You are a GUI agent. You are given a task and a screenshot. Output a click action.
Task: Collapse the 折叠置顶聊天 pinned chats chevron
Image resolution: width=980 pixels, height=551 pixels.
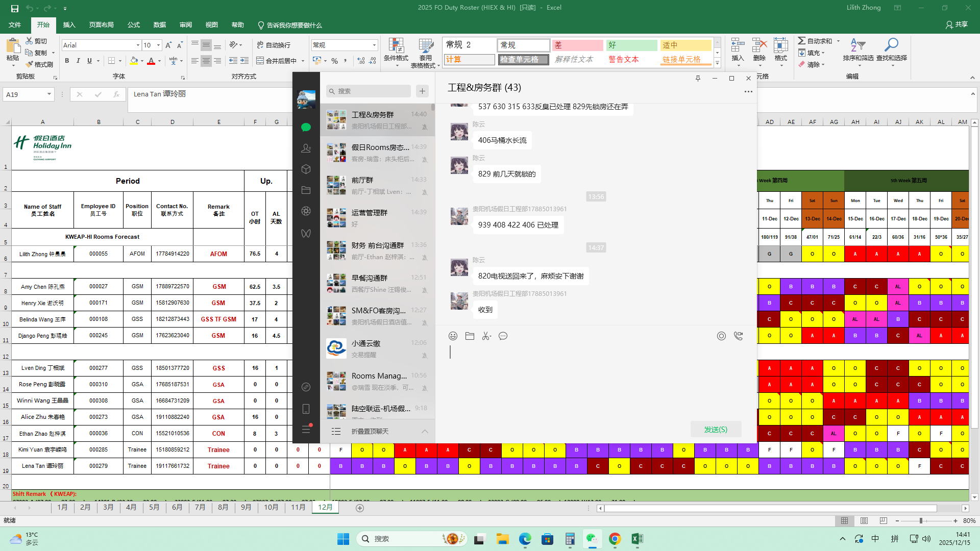coord(425,432)
